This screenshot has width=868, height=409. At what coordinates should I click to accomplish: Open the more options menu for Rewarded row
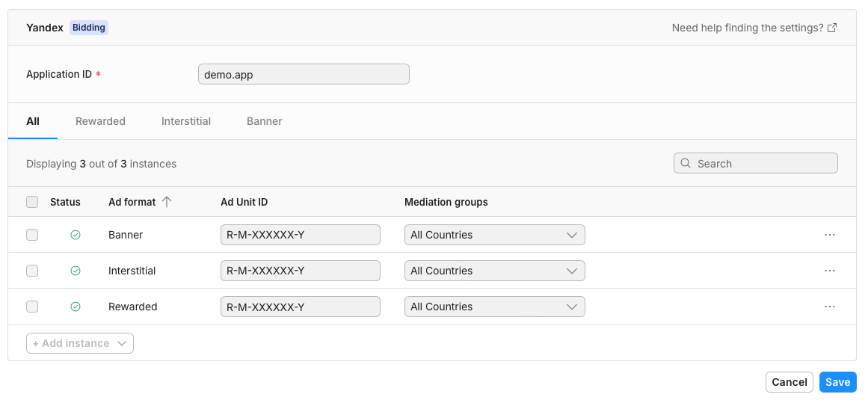click(829, 307)
